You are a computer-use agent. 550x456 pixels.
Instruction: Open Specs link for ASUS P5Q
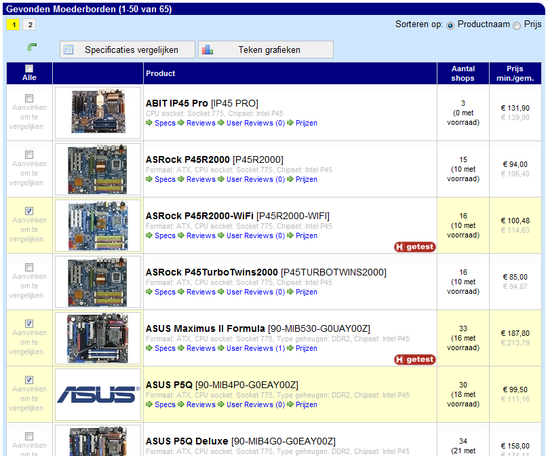pyautogui.click(x=165, y=404)
